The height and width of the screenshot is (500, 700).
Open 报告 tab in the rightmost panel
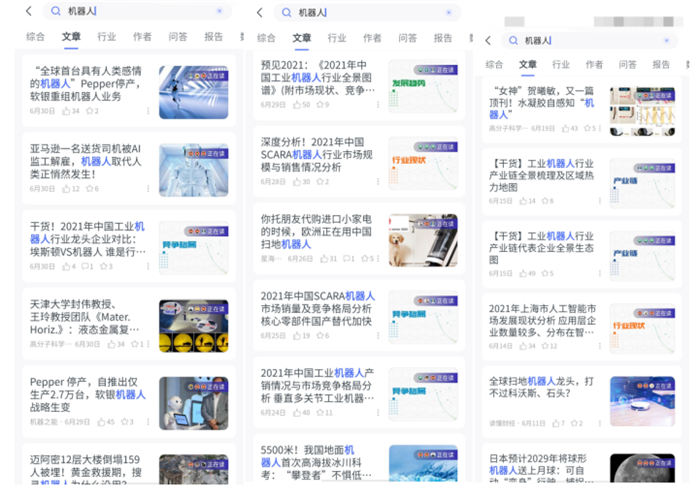click(661, 64)
